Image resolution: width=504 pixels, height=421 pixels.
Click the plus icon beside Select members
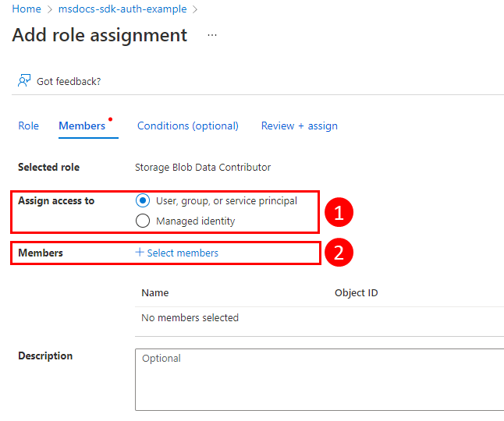coord(140,253)
